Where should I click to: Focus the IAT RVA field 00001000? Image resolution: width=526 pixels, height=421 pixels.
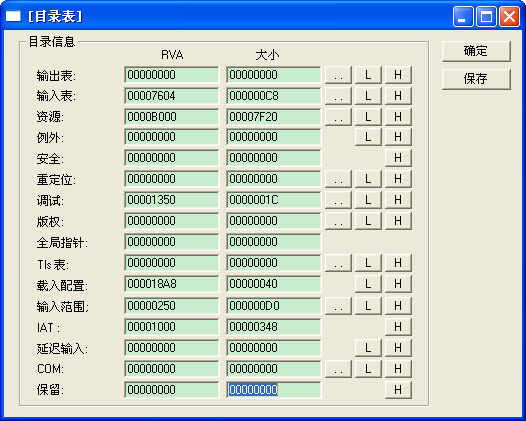coord(171,327)
